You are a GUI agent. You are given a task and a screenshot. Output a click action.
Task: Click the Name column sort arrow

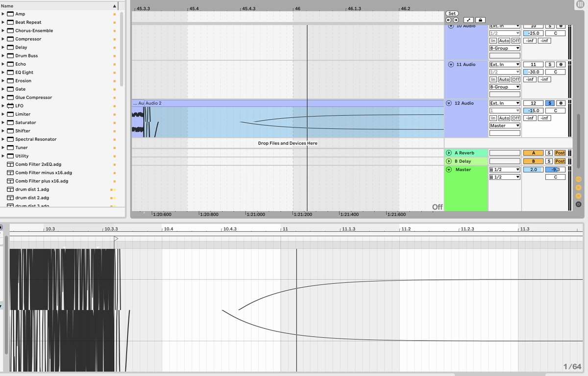[x=115, y=6]
